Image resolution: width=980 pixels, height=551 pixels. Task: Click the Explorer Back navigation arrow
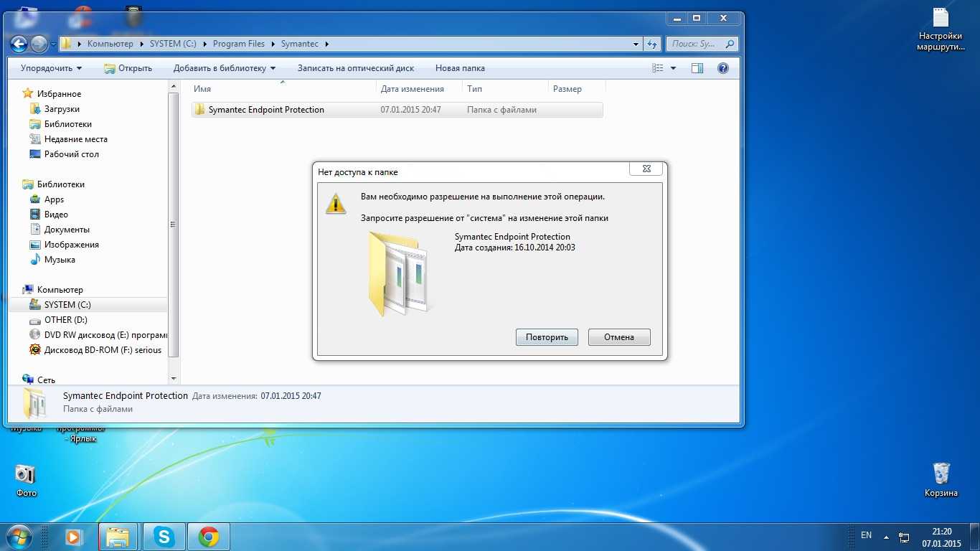pyautogui.click(x=19, y=44)
